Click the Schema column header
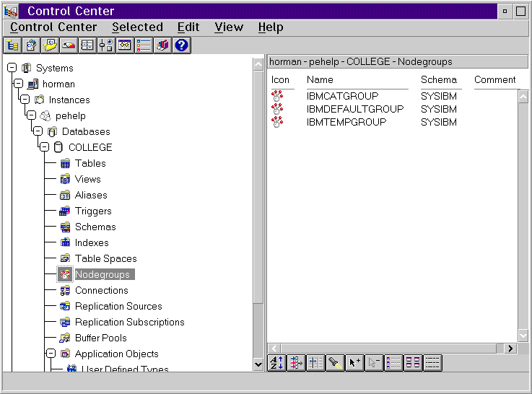532x394 pixels. pyautogui.click(x=439, y=79)
